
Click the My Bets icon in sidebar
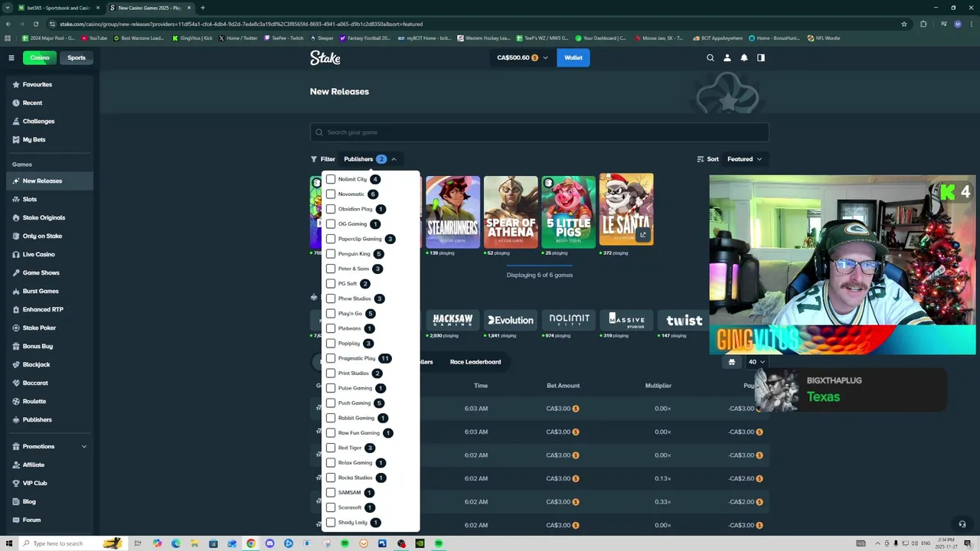[16, 139]
